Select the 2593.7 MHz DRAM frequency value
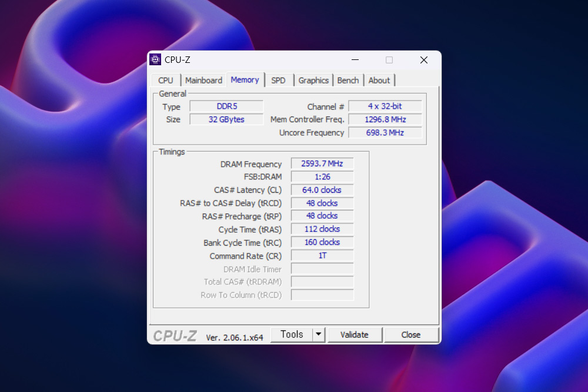588x392 pixels. tap(322, 164)
